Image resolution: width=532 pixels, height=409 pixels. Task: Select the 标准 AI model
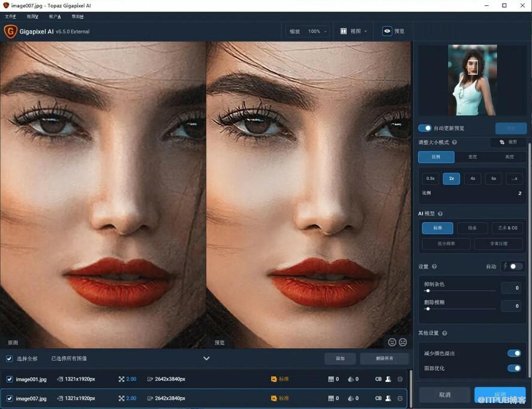(437, 228)
